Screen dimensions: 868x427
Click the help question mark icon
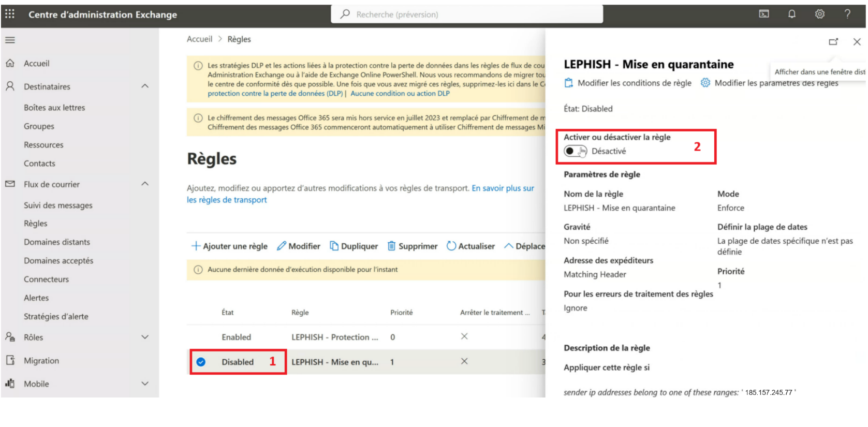tap(847, 14)
